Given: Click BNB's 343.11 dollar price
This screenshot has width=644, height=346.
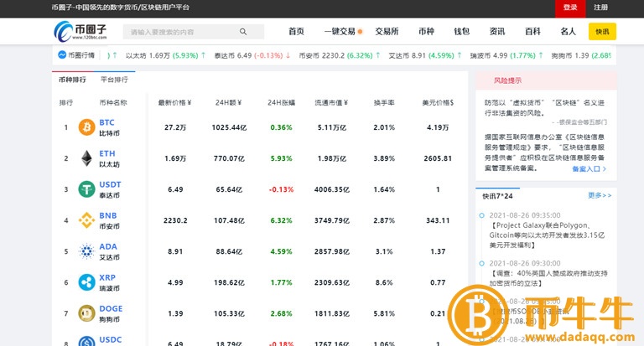Looking at the screenshot, I should [438, 220].
